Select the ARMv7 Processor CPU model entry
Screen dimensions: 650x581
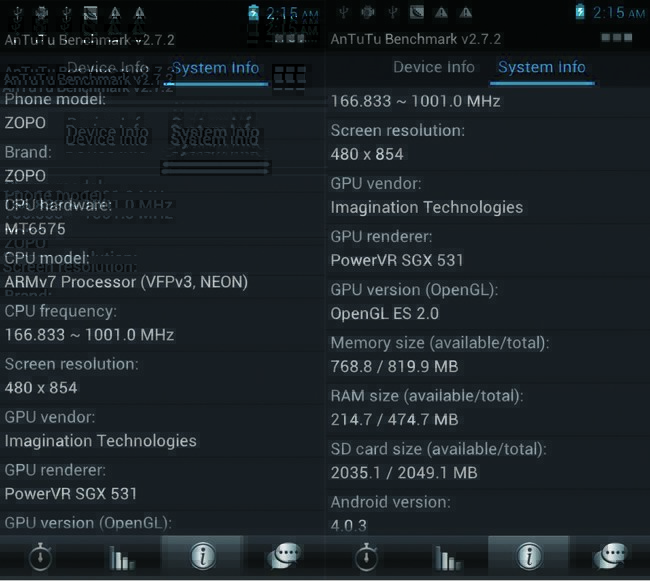pos(126,271)
